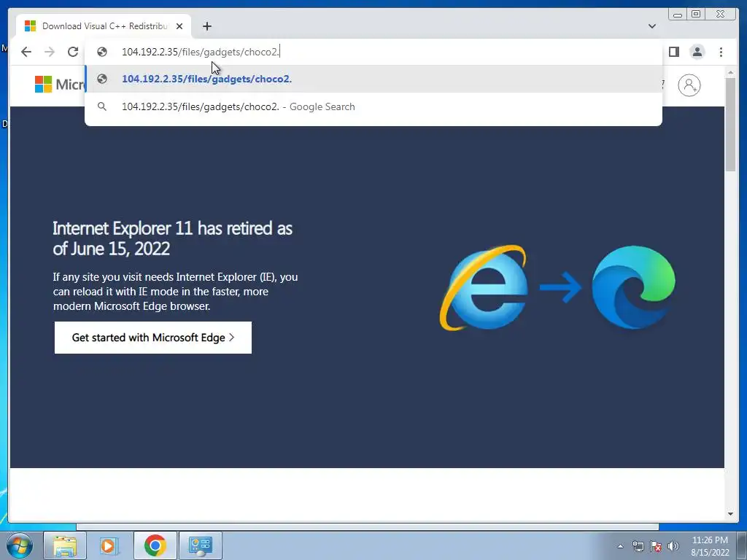This screenshot has width=747, height=560.
Task: Launch Windows Media Player from taskbar
Action: click(109, 545)
